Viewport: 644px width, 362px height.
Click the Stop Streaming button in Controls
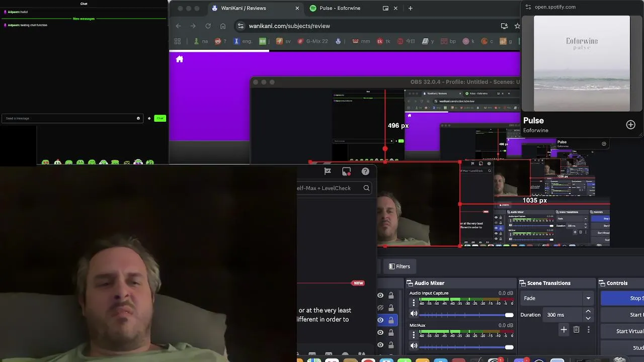[x=622, y=298]
